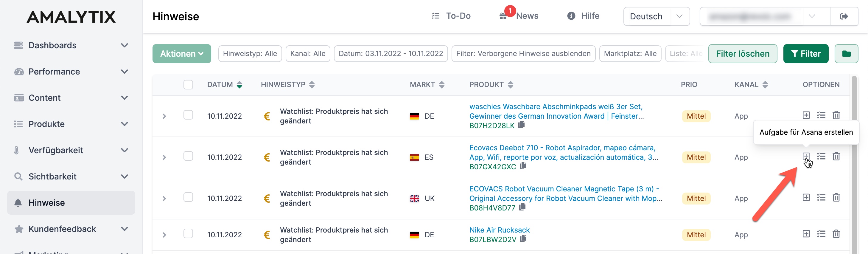Expand the Nike Air Rucksack row details
This screenshot has width=868, height=254.
[x=164, y=235]
